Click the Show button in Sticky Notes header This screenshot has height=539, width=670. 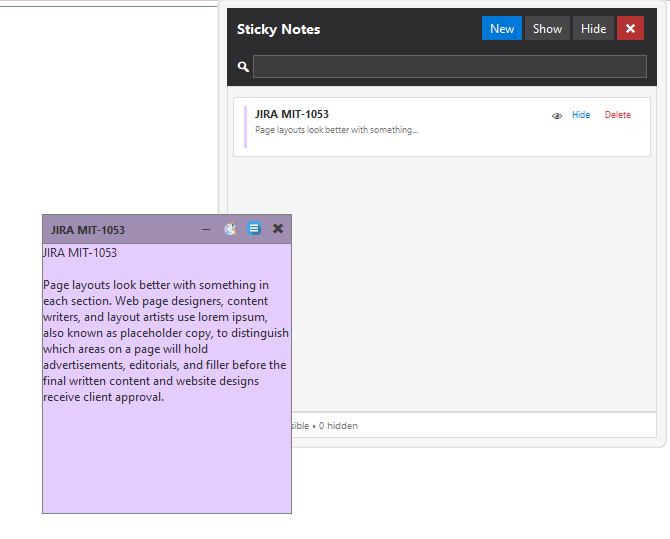pyautogui.click(x=547, y=28)
